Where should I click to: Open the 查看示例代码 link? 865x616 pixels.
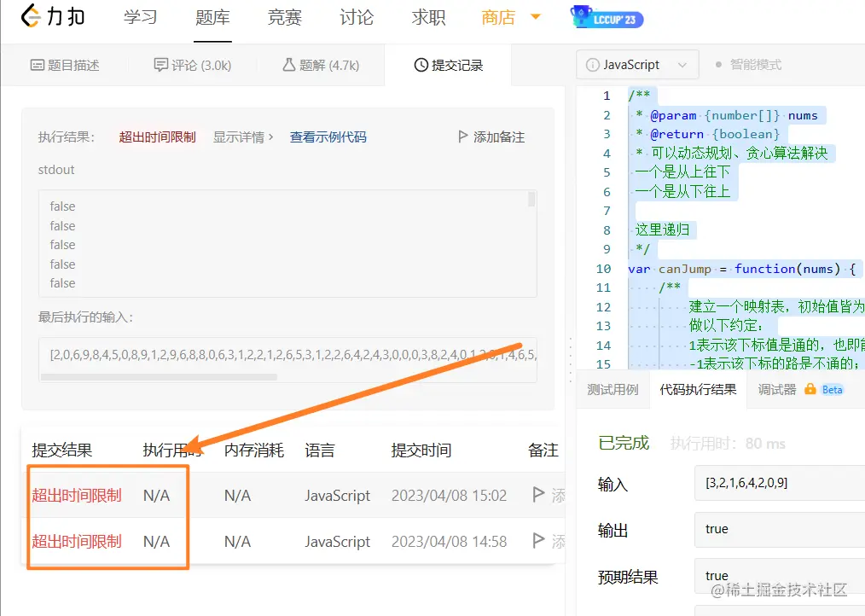coord(328,137)
